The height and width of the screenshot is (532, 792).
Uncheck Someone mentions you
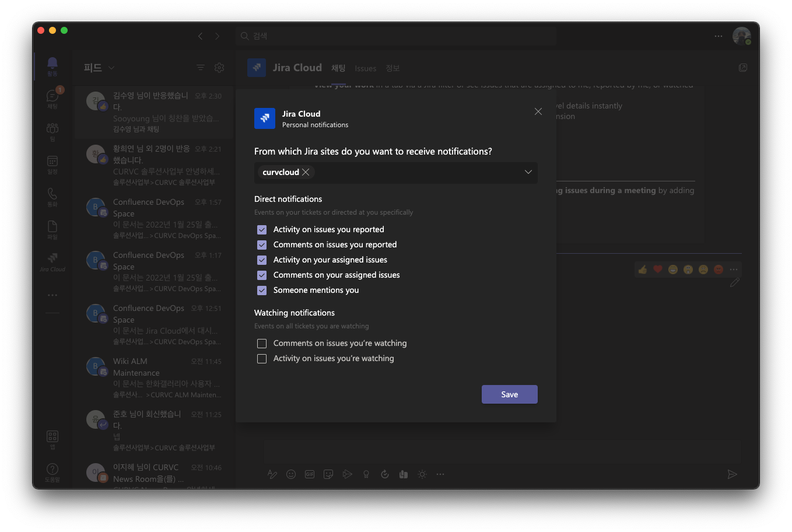pyautogui.click(x=262, y=290)
